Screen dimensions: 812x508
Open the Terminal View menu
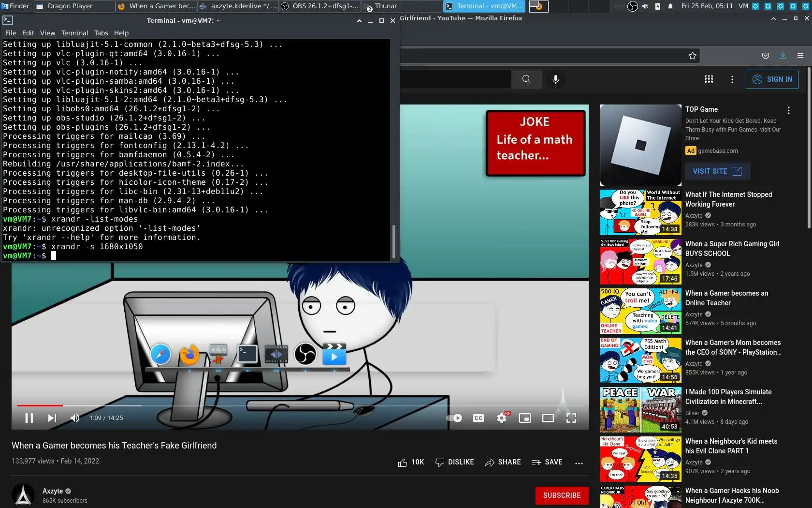pos(47,33)
